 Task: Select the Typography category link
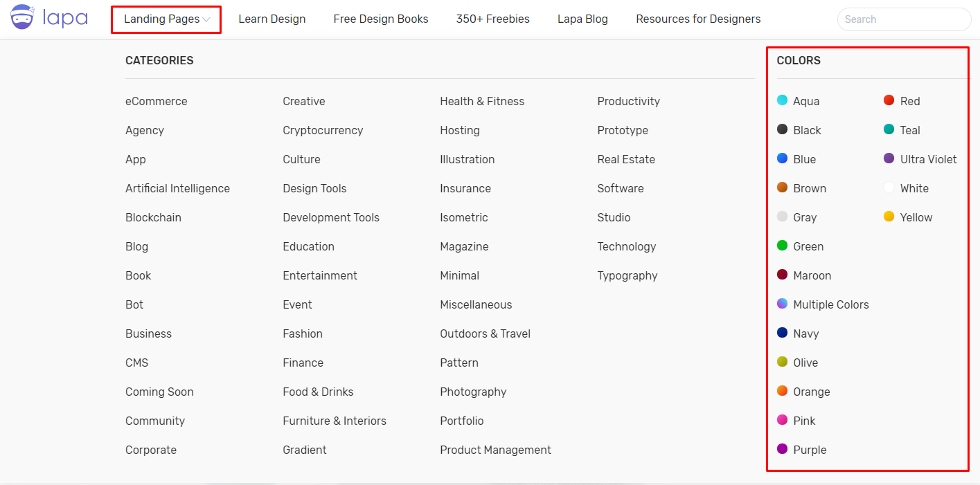point(627,275)
